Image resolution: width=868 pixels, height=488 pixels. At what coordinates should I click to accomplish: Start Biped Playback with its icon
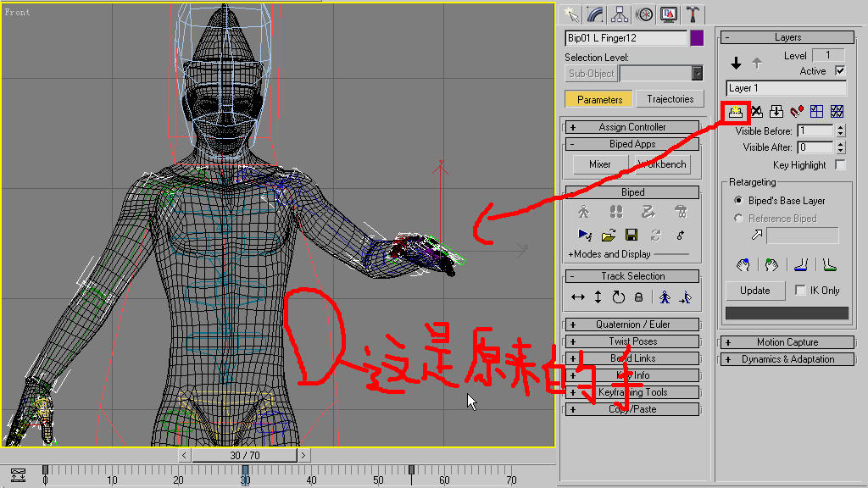(x=586, y=235)
